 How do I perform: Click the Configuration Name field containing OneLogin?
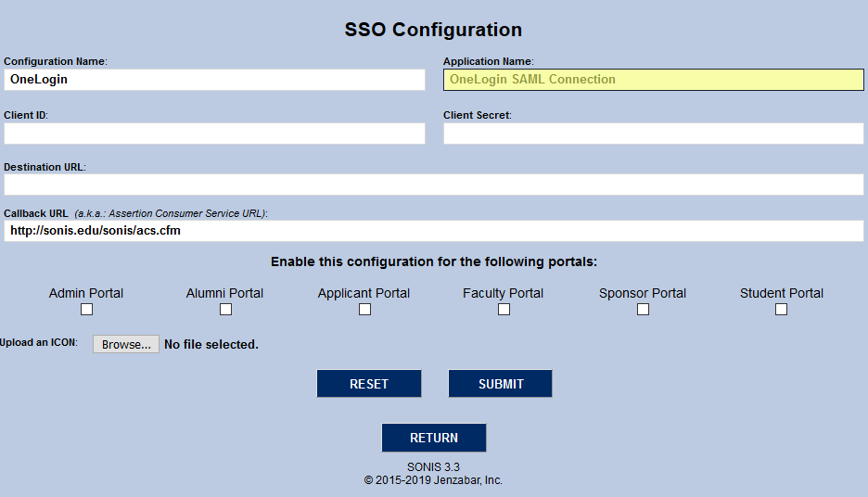214,80
